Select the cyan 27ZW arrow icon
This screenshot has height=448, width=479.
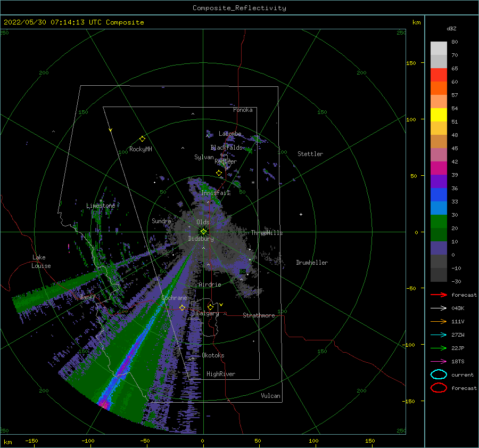point(439,335)
